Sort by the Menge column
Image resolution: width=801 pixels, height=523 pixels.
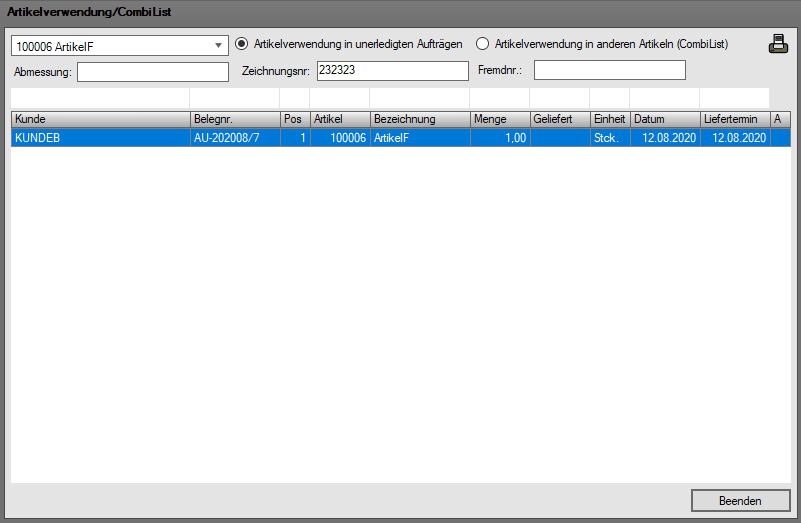click(499, 119)
